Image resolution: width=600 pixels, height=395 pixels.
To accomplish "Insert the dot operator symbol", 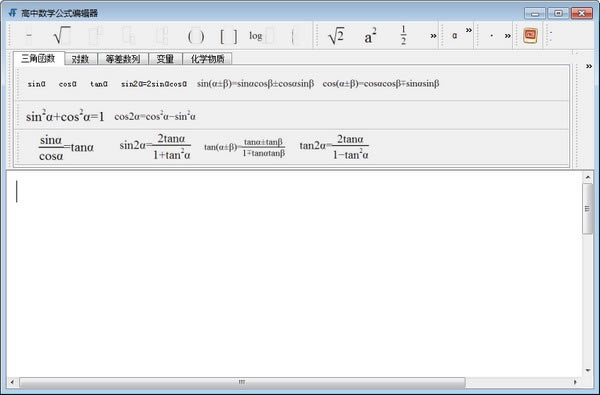I will coord(491,36).
